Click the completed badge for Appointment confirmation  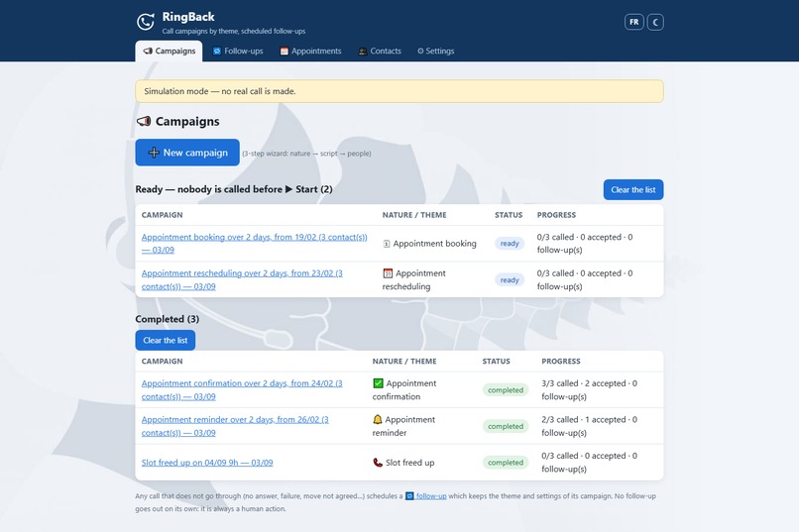[506, 390]
